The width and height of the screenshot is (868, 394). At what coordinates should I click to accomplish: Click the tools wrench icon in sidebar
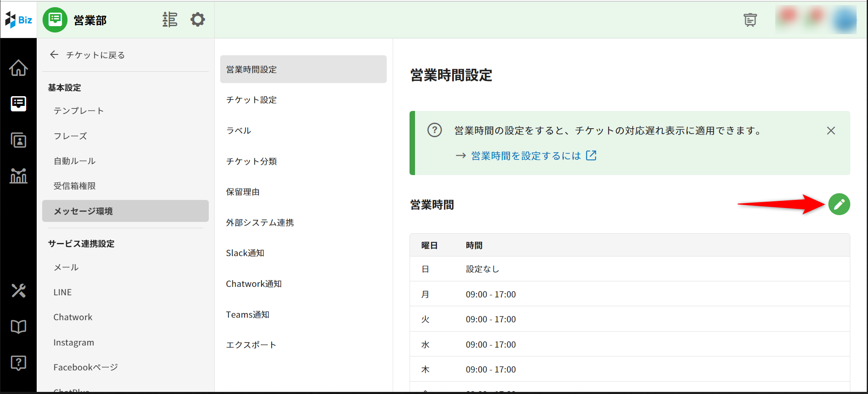click(x=19, y=291)
